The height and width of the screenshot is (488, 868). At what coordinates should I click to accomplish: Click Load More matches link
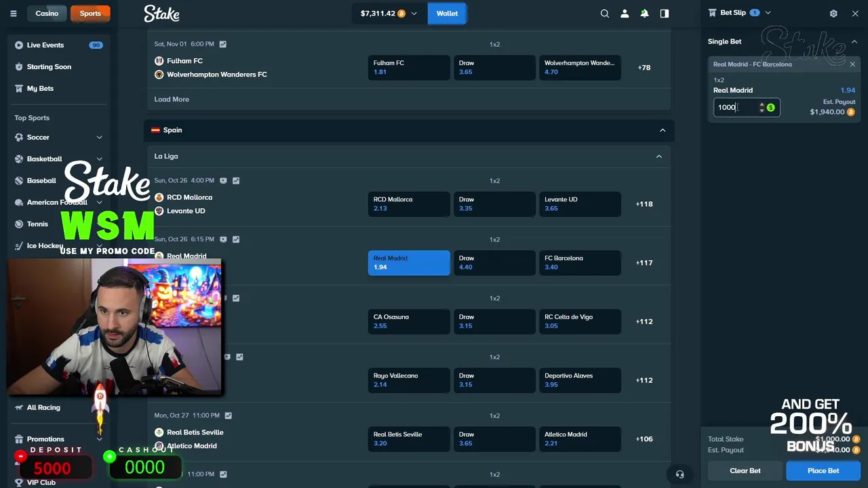click(x=172, y=99)
